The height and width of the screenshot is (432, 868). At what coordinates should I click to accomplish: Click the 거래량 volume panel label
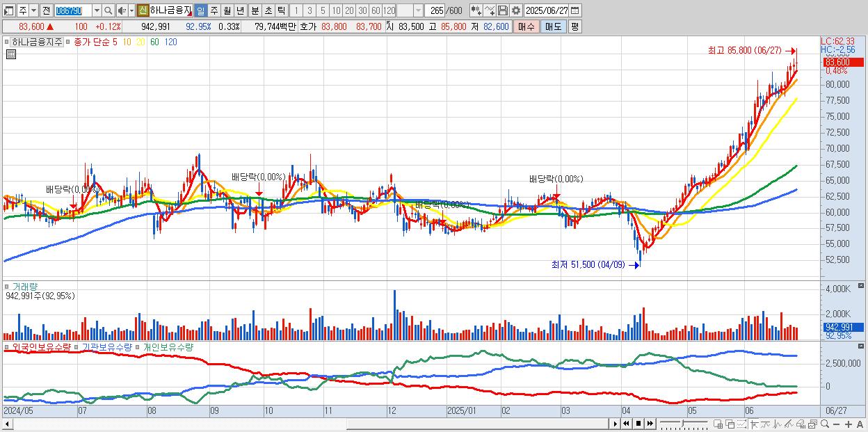tap(25, 286)
